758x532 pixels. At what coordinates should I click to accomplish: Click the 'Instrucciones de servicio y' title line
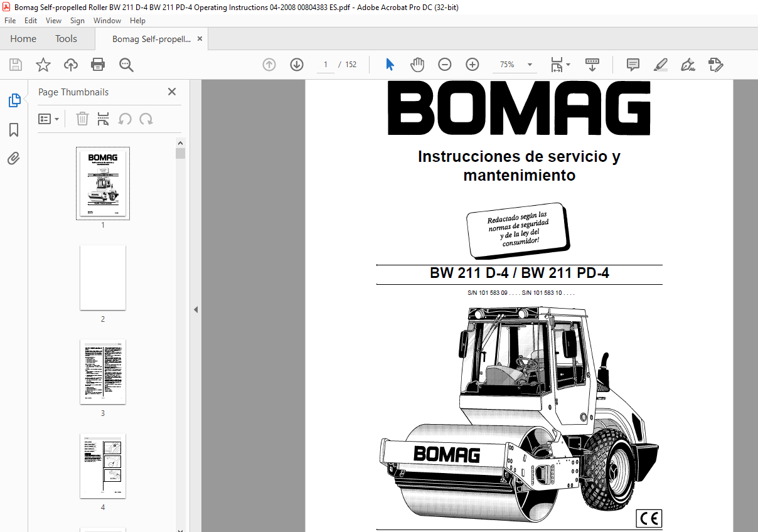point(519,156)
